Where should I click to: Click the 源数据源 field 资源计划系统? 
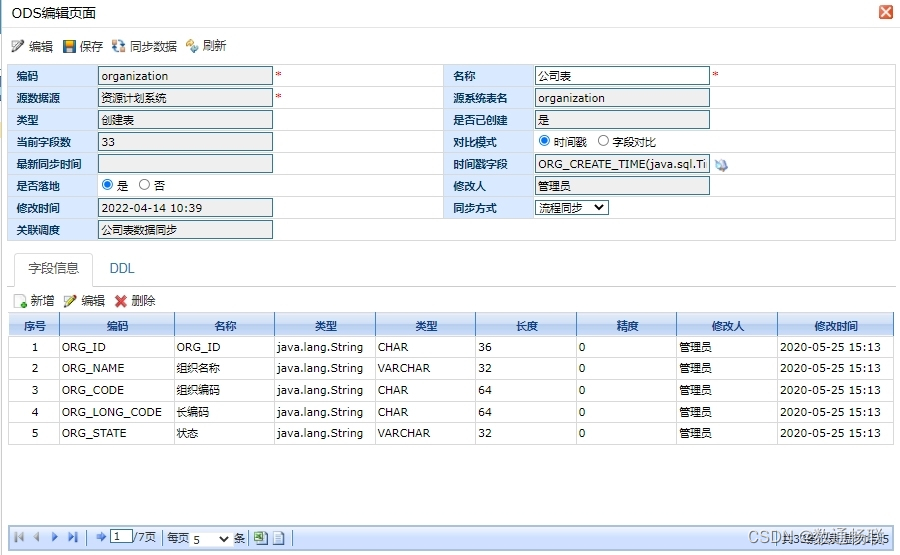point(185,98)
